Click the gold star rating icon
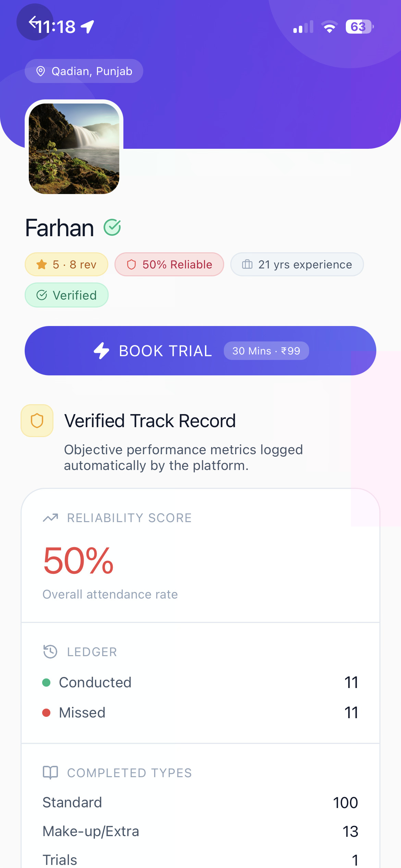 42,264
